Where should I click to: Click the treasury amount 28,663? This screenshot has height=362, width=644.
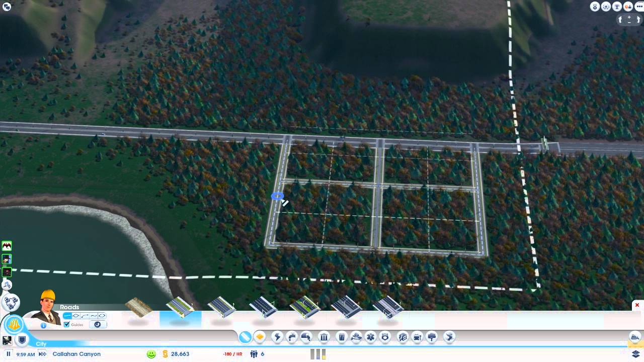pyautogui.click(x=180, y=354)
